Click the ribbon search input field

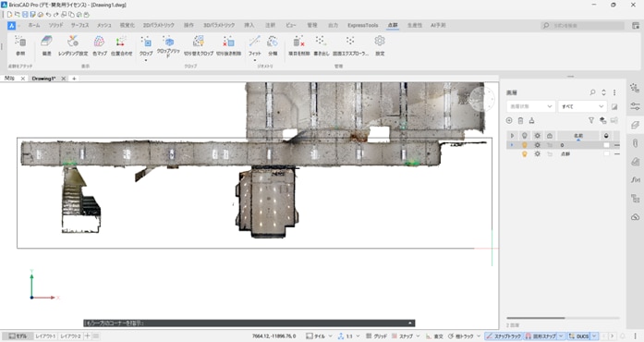point(582,26)
